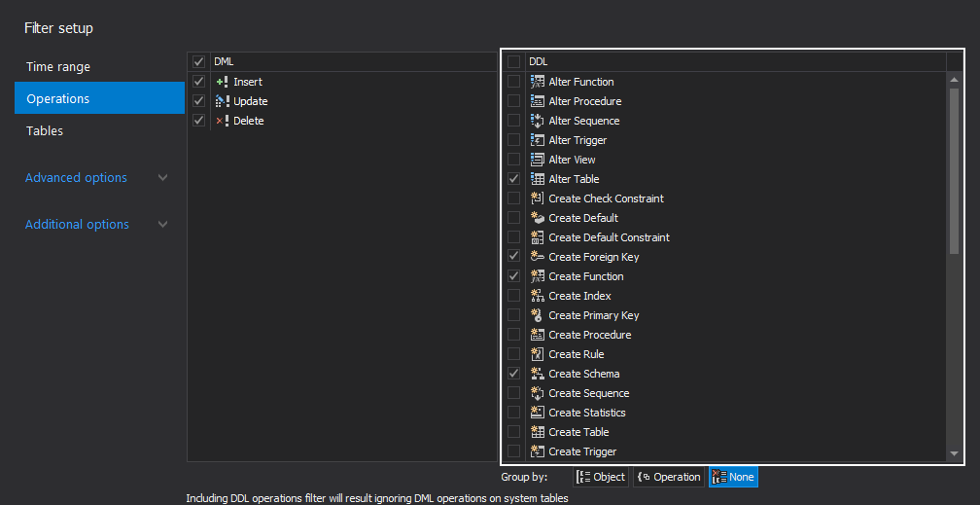This screenshot has width=980, height=505.
Task: Check the Alter View checkbox
Action: click(513, 160)
